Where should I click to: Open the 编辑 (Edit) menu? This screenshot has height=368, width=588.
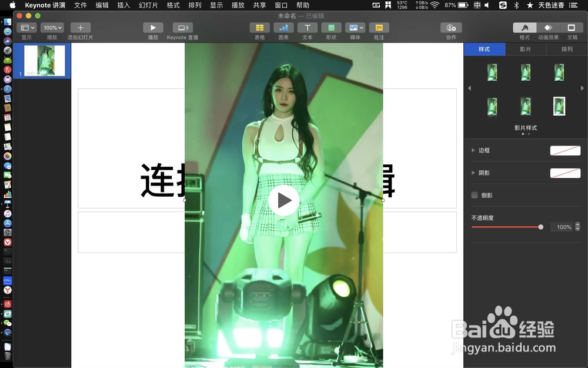click(102, 5)
